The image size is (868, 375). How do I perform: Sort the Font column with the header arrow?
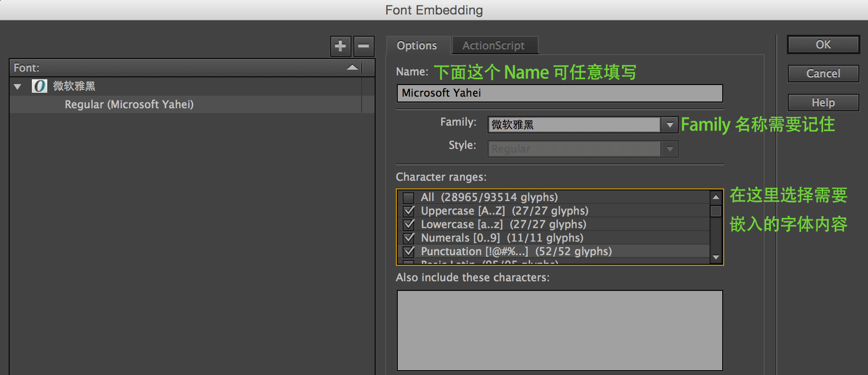pyautogui.click(x=352, y=68)
